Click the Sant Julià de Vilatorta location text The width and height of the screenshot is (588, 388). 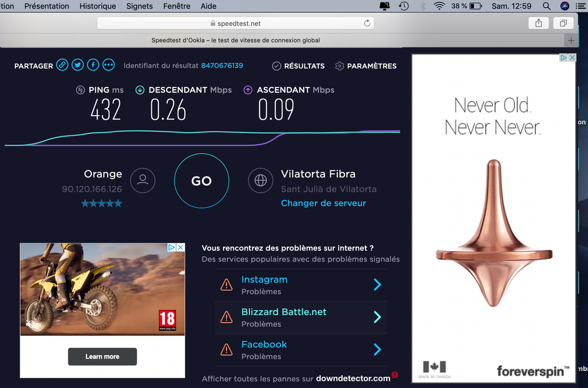[329, 189]
